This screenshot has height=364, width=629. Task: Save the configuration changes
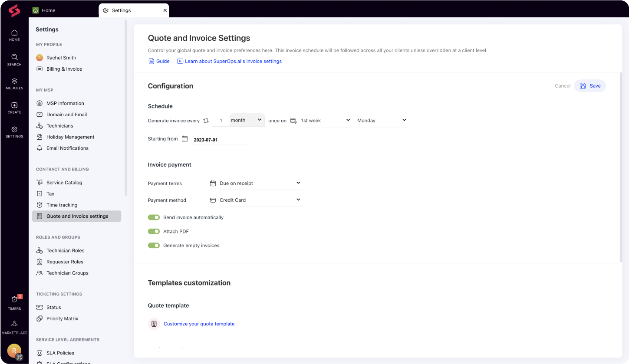click(x=590, y=85)
